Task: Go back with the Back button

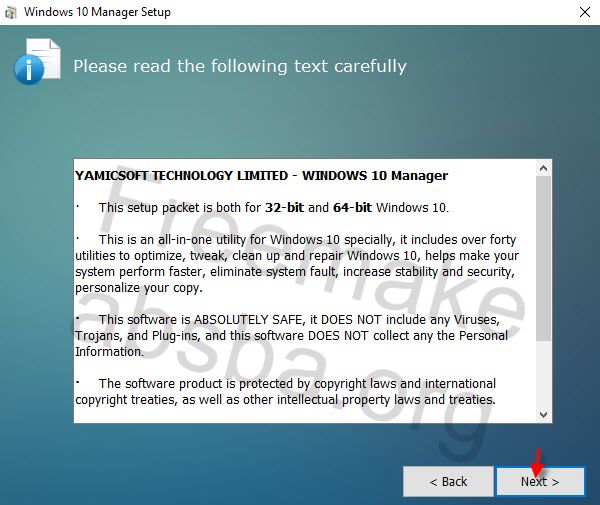Action: coord(448,481)
